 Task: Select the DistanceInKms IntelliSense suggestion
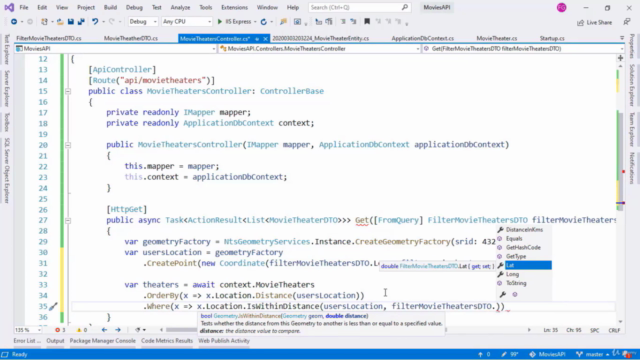524,230
